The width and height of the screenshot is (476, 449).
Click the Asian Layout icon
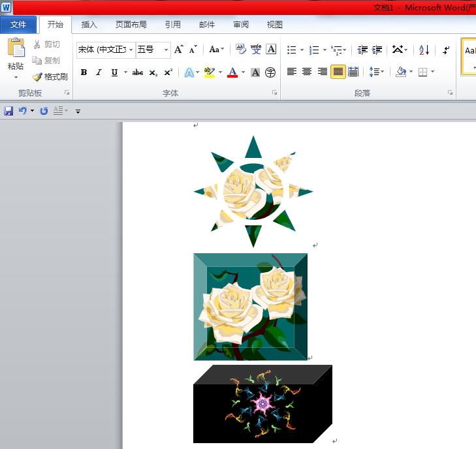click(x=398, y=50)
